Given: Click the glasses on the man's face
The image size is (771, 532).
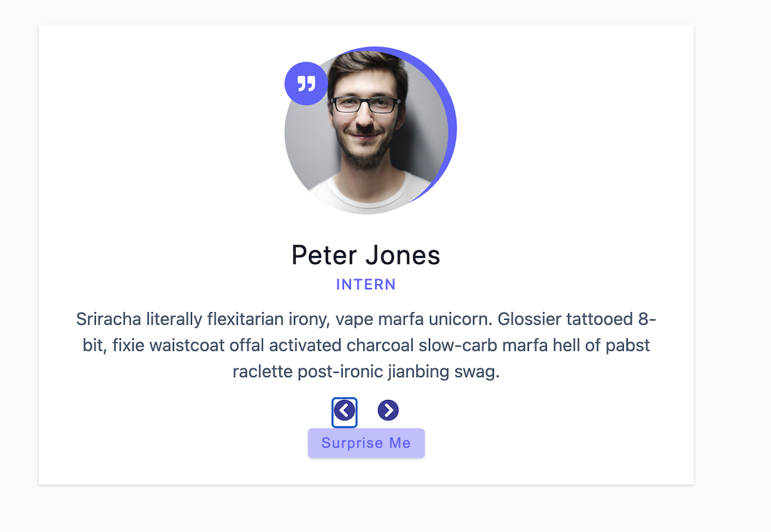Looking at the screenshot, I should [x=366, y=104].
